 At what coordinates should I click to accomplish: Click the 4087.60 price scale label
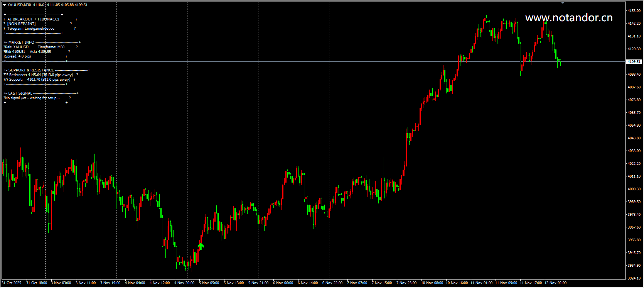[634, 87]
